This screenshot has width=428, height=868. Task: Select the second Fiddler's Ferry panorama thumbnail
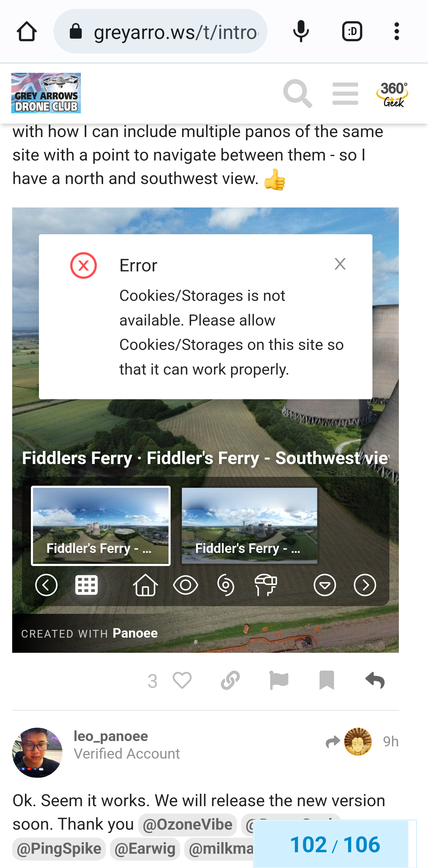click(x=249, y=526)
